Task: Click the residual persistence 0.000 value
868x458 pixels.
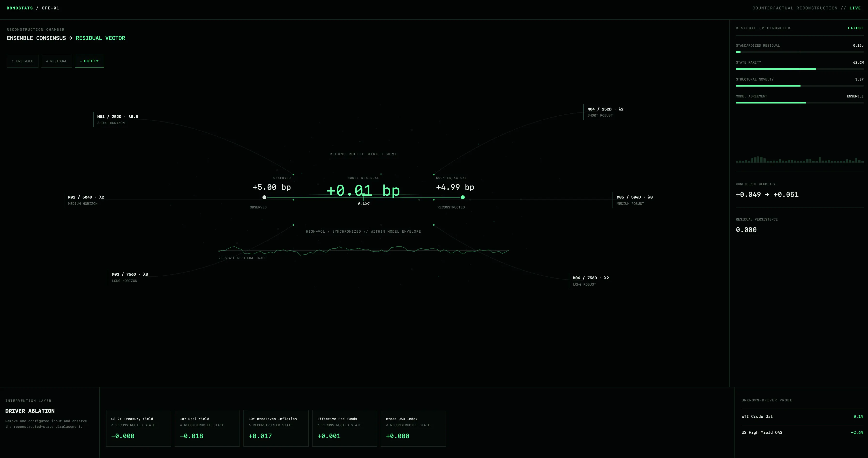Action: click(746, 230)
